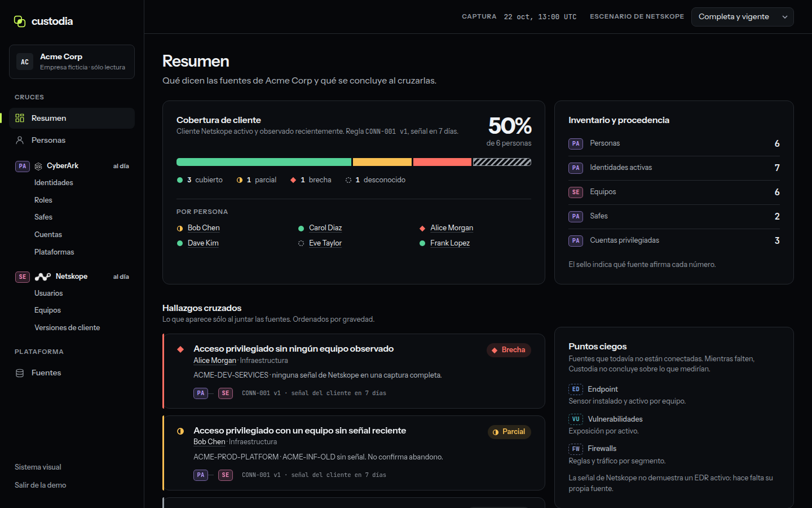Viewport: 812px width, 508px height.
Task: Open Alice Morgan link in Brecha finding
Action: click(x=215, y=361)
